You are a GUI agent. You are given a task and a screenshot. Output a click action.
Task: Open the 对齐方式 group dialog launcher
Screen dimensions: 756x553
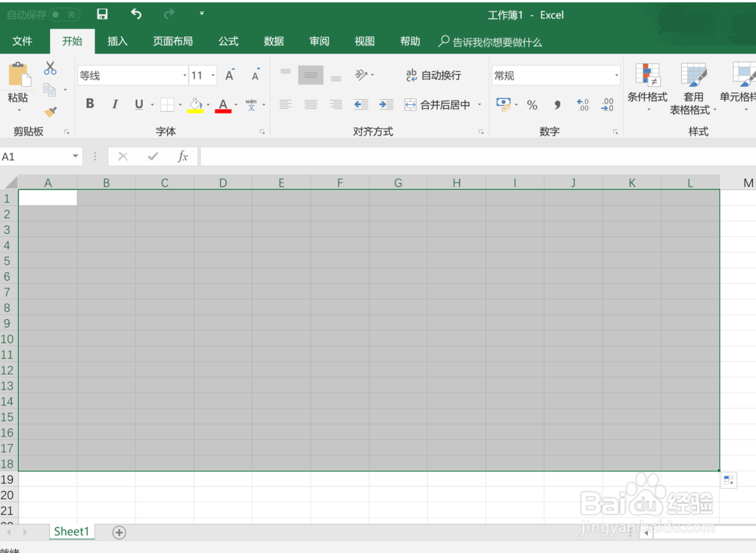click(x=481, y=132)
